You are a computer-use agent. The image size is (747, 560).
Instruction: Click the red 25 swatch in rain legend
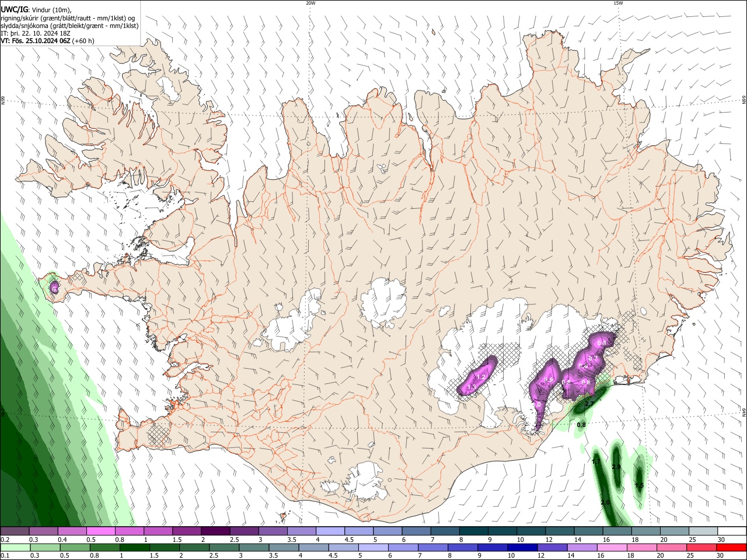click(701, 548)
